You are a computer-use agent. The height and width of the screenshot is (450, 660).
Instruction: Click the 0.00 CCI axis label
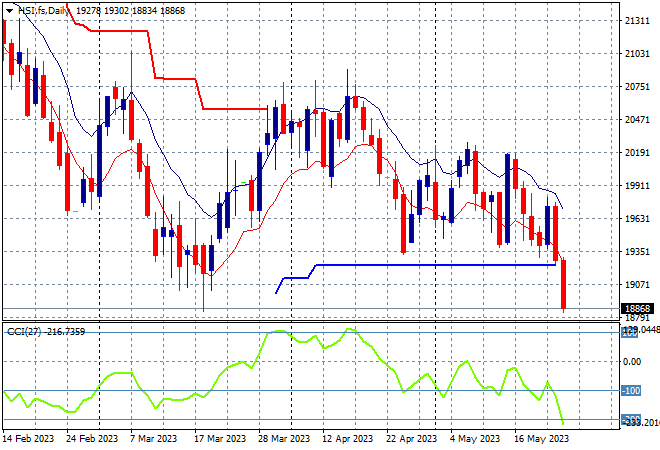pyautogui.click(x=632, y=362)
